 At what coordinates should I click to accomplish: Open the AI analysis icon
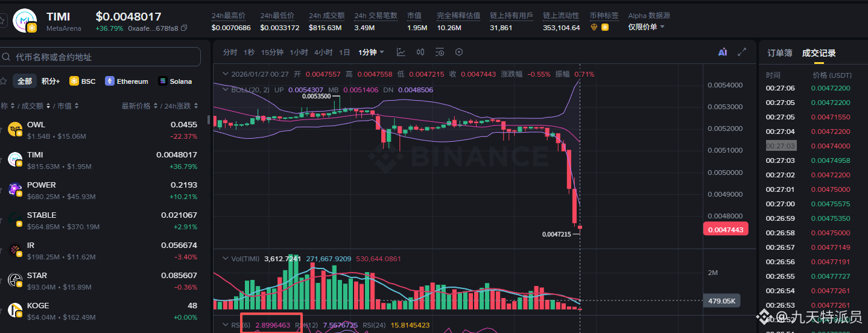coord(722,52)
